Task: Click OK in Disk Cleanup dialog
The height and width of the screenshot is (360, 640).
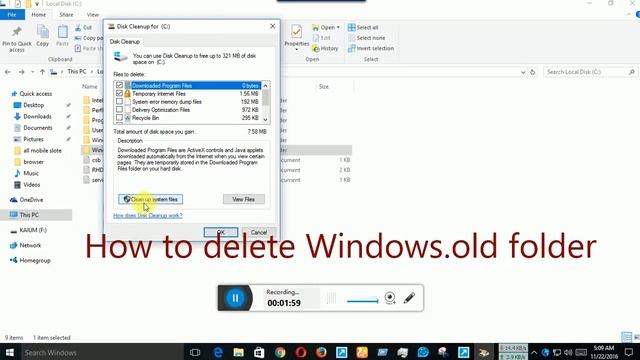Action: (x=221, y=232)
